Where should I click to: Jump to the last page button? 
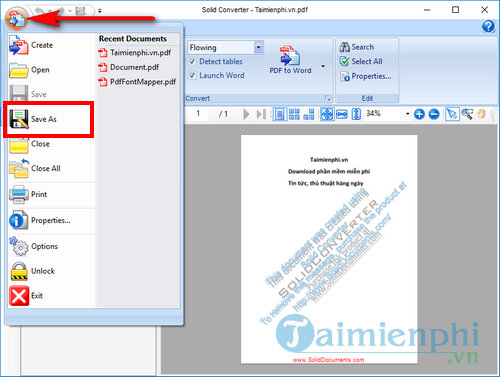tap(261, 114)
